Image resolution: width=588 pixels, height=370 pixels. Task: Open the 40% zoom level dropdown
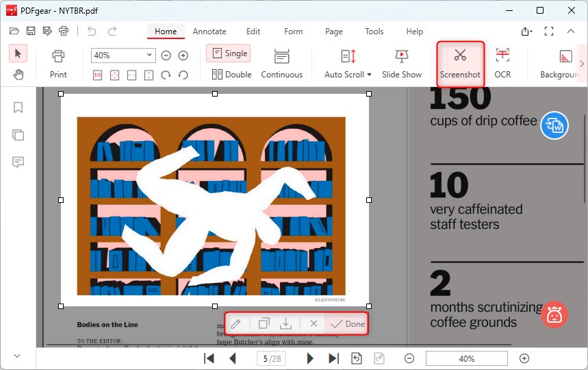pos(150,56)
